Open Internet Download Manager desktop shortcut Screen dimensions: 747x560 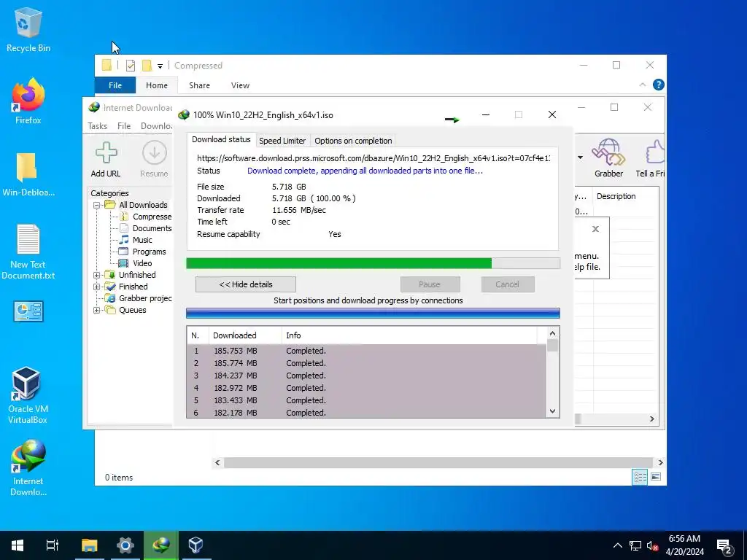coord(28,467)
